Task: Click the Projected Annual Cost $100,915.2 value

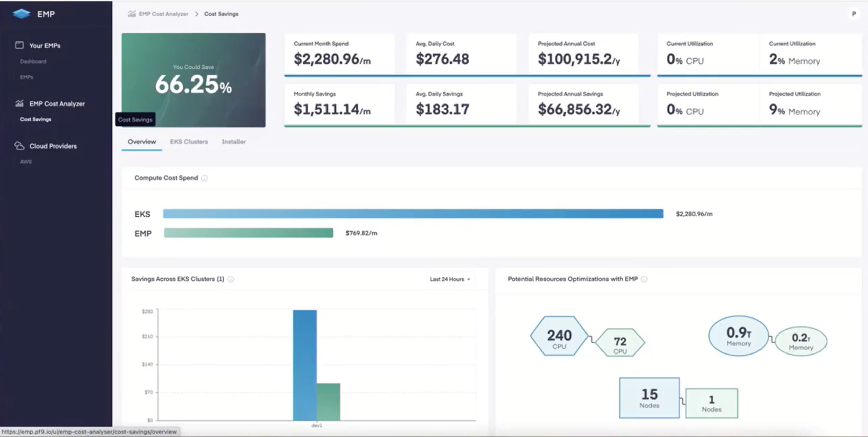Action: (579, 59)
